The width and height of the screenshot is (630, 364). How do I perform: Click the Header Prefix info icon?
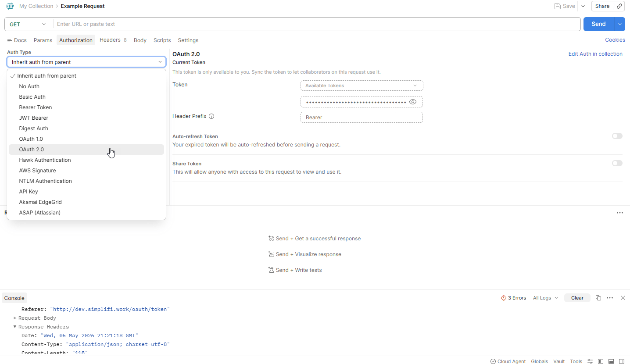click(211, 116)
